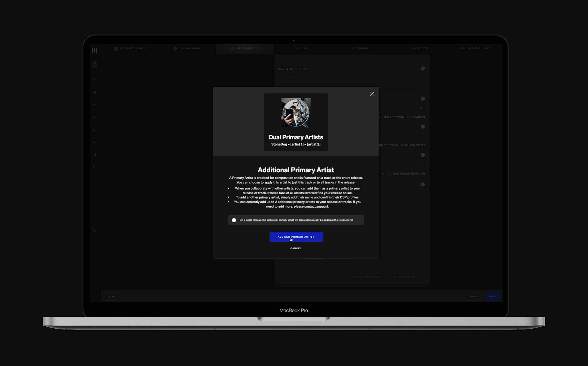Dismiss the dialog with the X button
Viewport: 588px width, 366px height.
tap(372, 94)
